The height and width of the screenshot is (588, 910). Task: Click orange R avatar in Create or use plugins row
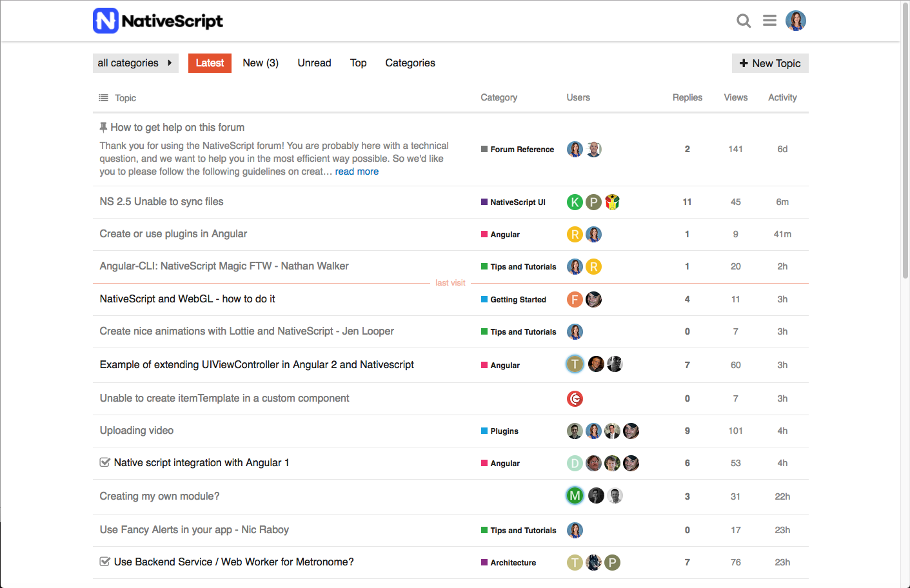(x=575, y=234)
